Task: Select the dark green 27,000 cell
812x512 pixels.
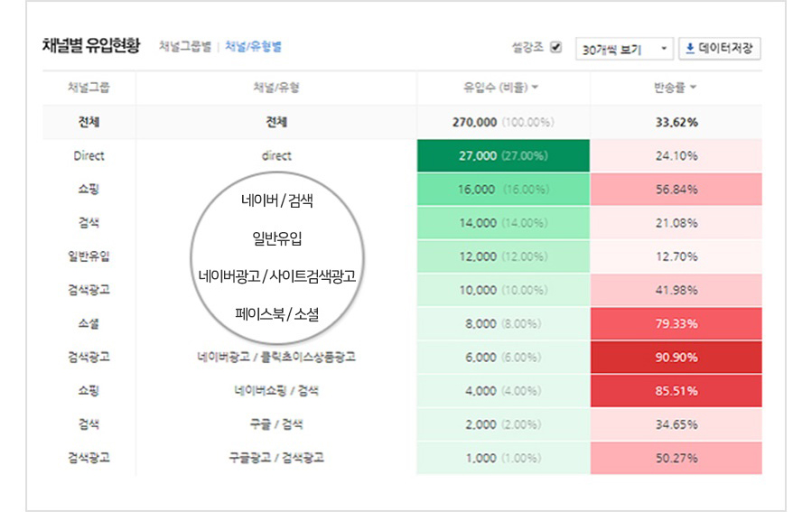Action: click(503, 155)
